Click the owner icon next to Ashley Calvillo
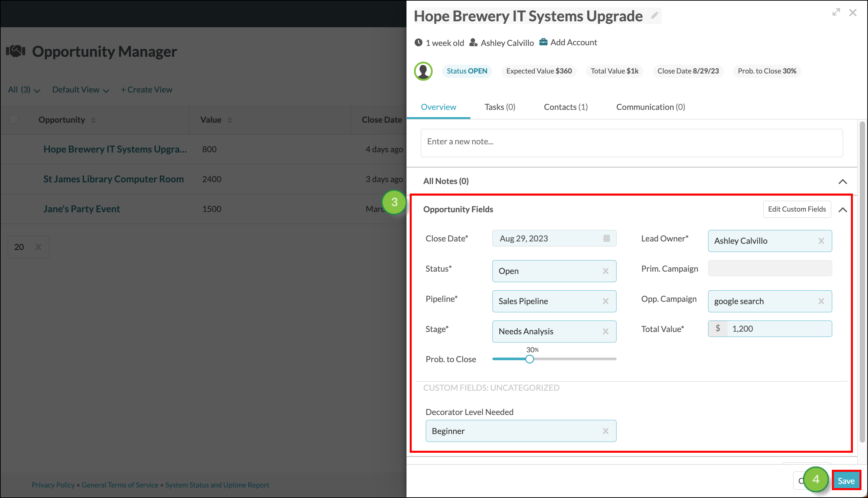Viewport: 868px width, 498px height. point(473,42)
